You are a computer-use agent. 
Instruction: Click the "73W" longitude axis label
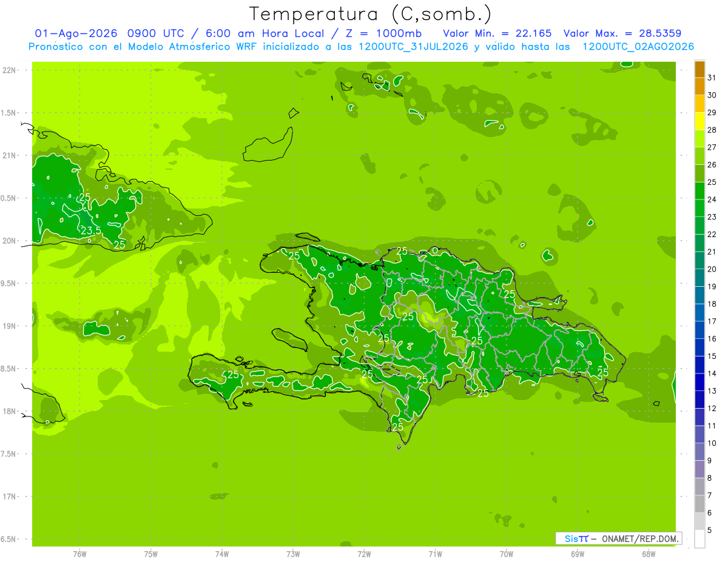293,554
